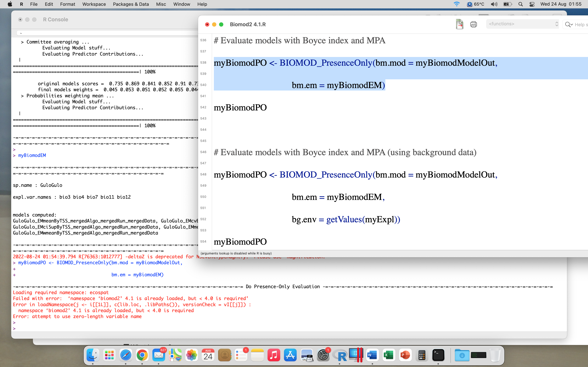
Task: Launch Microsoft Word from the Dock
Action: [x=372, y=355]
